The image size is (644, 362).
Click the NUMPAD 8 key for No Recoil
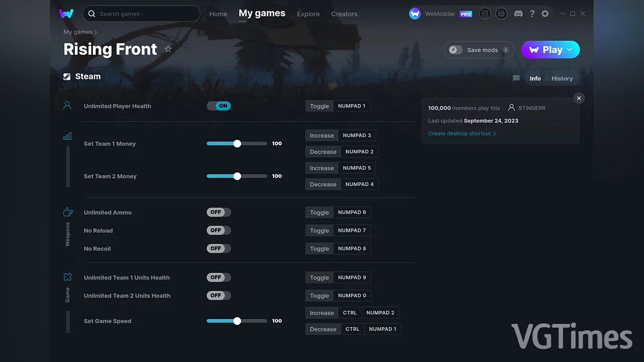(x=352, y=249)
